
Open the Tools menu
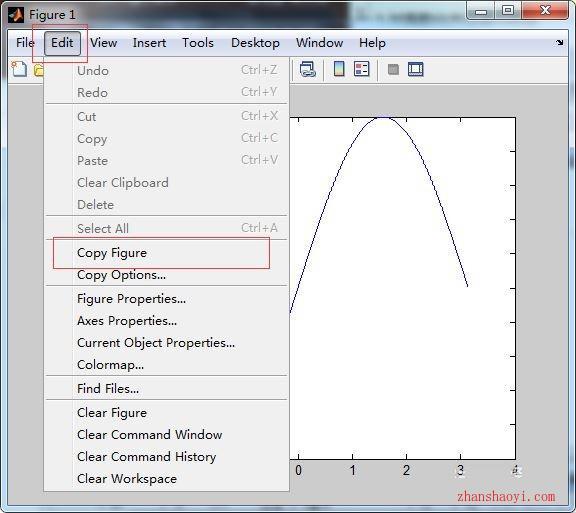[x=198, y=43]
